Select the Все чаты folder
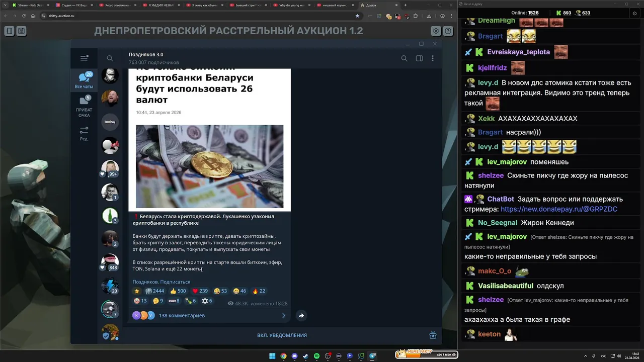The width and height of the screenshot is (644, 362). [x=84, y=80]
